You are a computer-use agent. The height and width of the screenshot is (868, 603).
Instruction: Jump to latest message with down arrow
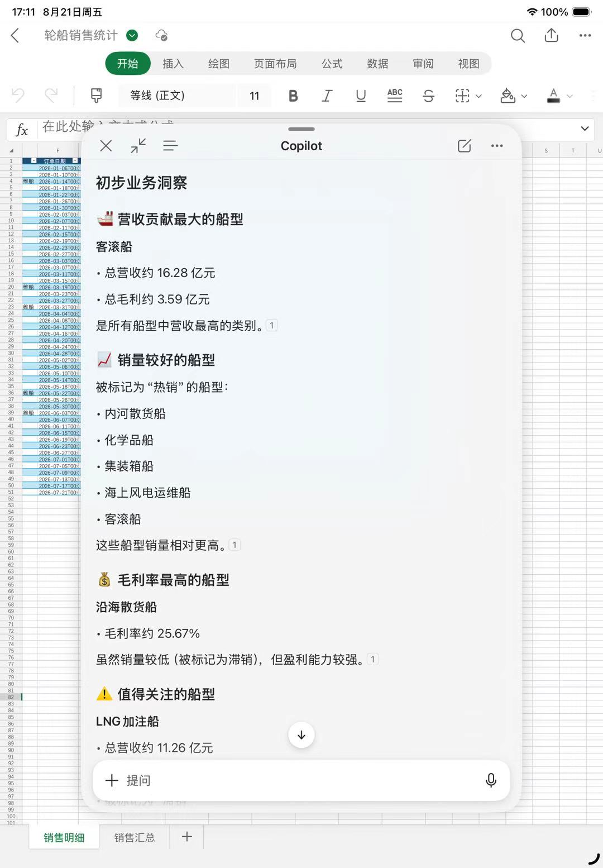301,735
